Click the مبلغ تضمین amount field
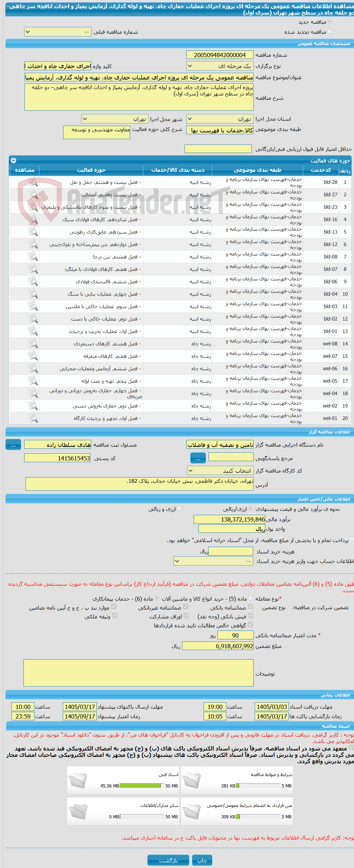 click(x=218, y=646)
